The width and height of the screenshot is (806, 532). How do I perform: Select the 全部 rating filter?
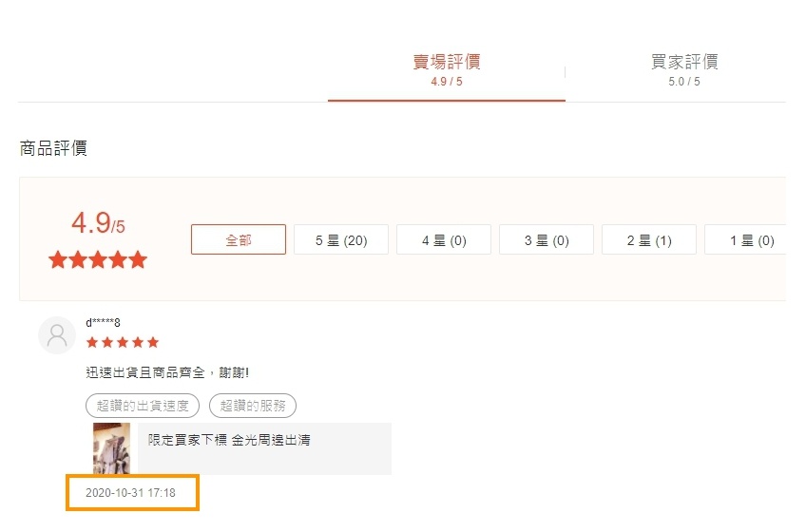coord(239,239)
